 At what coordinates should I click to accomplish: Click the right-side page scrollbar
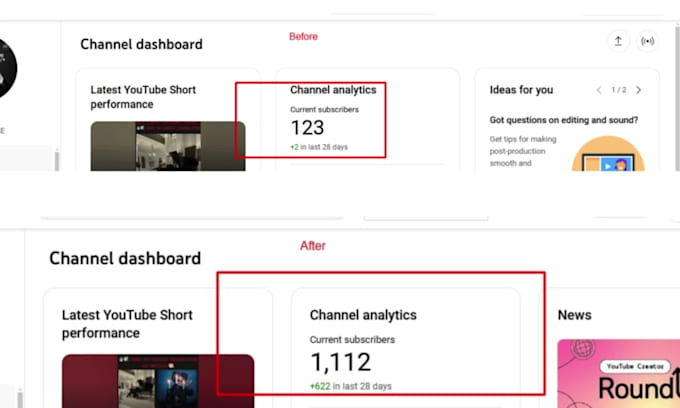pyautogui.click(x=677, y=98)
